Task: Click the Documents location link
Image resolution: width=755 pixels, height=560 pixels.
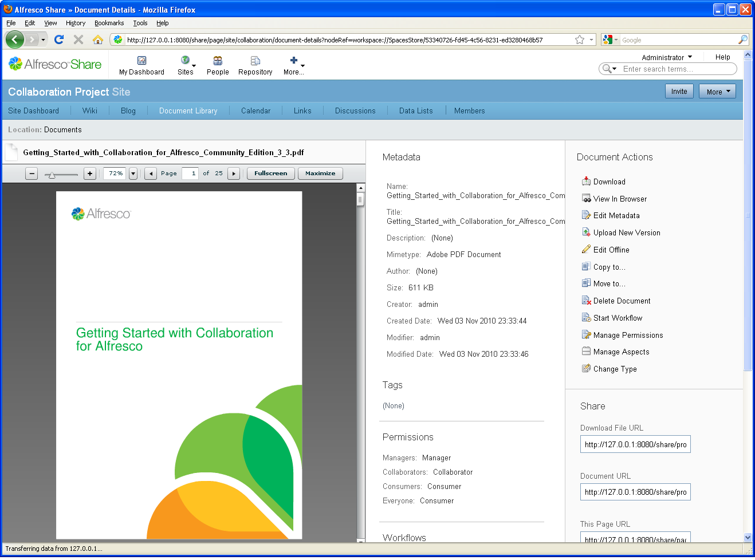Action: pos(62,130)
